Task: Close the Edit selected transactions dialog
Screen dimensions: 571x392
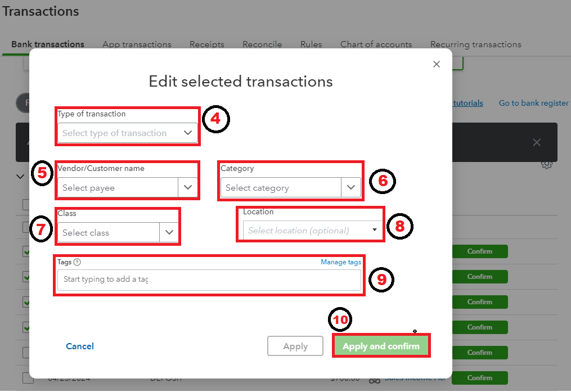Action: tap(437, 64)
